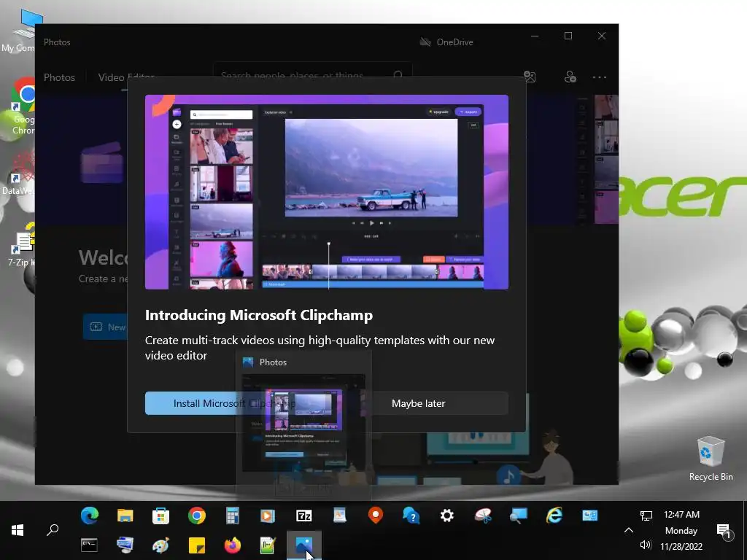Open the Windows Start menu
The width and height of the screenshot is (747, 560).
[18, 530]
